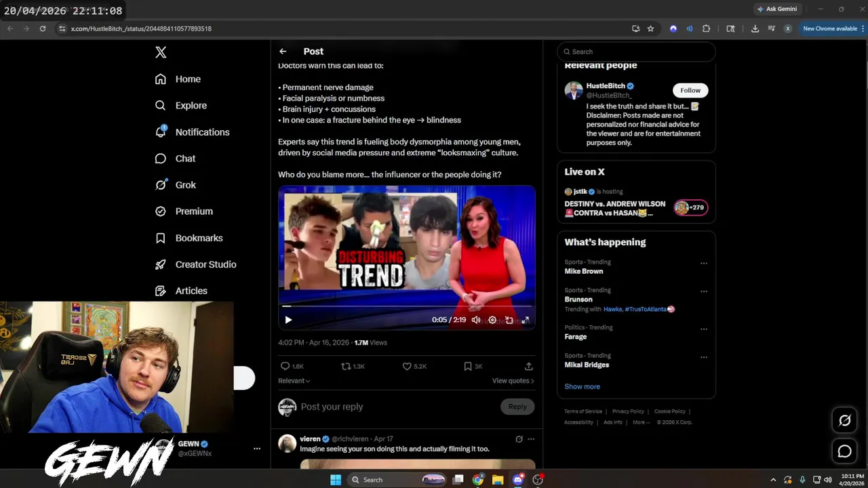The image size is (868, 488).
Task: Click the back arrow beside Post
Action: [283, 52]
